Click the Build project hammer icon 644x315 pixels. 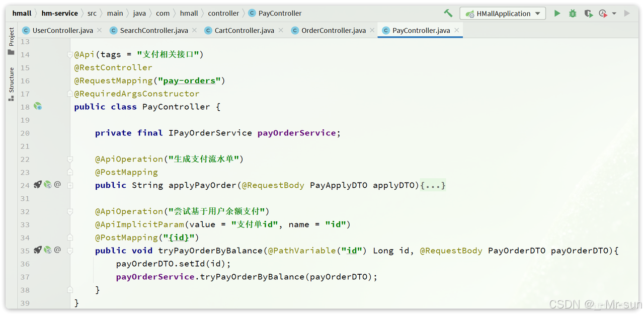(x=448, y=13)
